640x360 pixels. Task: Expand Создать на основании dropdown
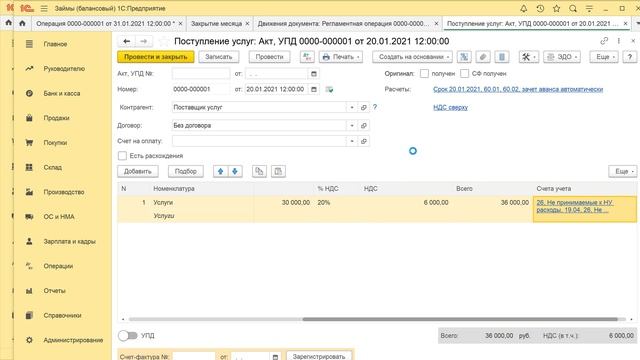click(x=412, y=57)
